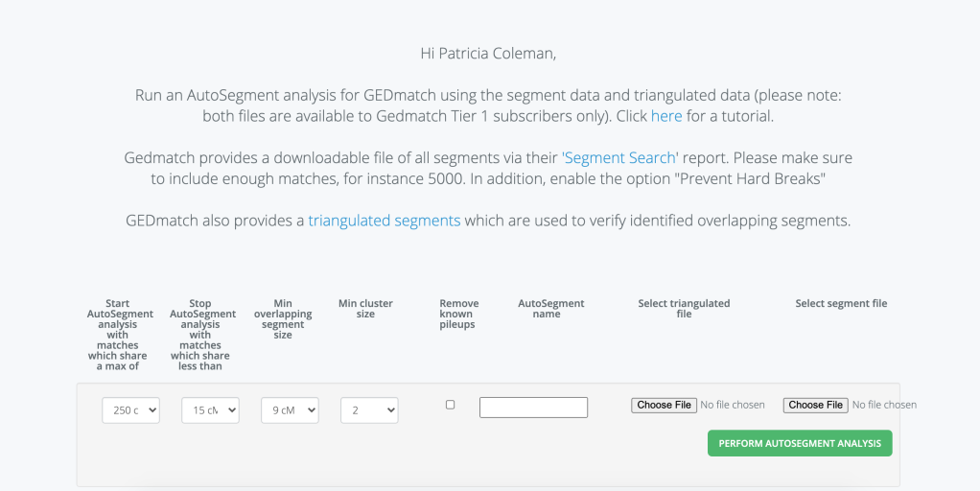Viewport: 980px width, 491px height.
Task: Open the Min cluster size dropdown
Action: click(369, 410)
